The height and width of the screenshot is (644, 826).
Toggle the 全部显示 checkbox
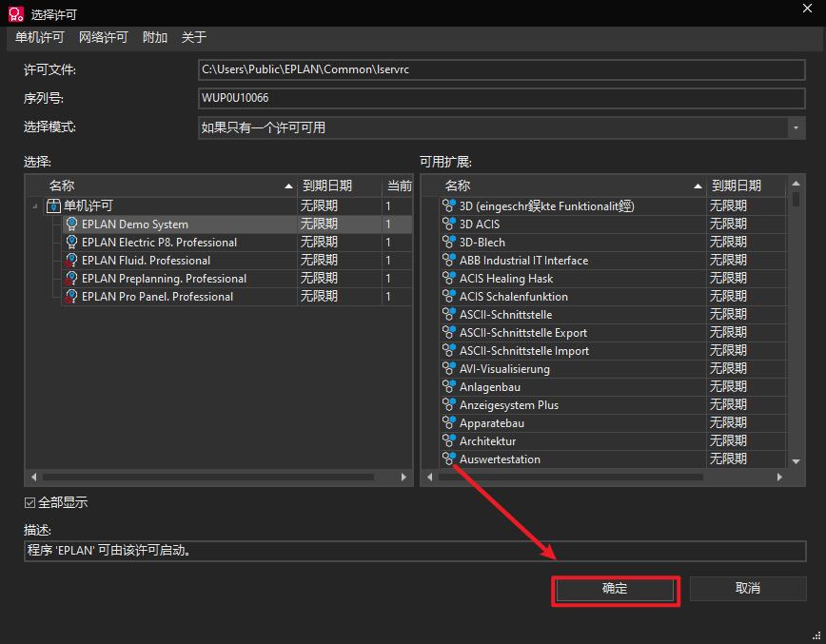pos(30,502)
